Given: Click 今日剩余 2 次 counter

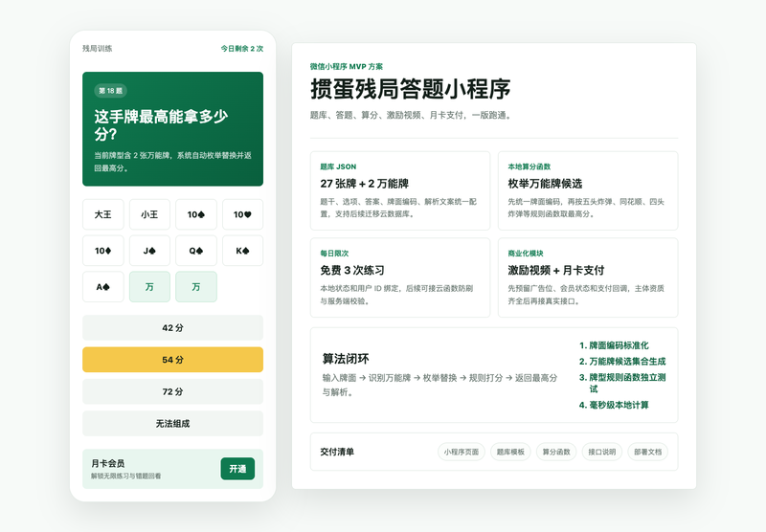Looking at the screenshot, I should (x=242, y=48).
